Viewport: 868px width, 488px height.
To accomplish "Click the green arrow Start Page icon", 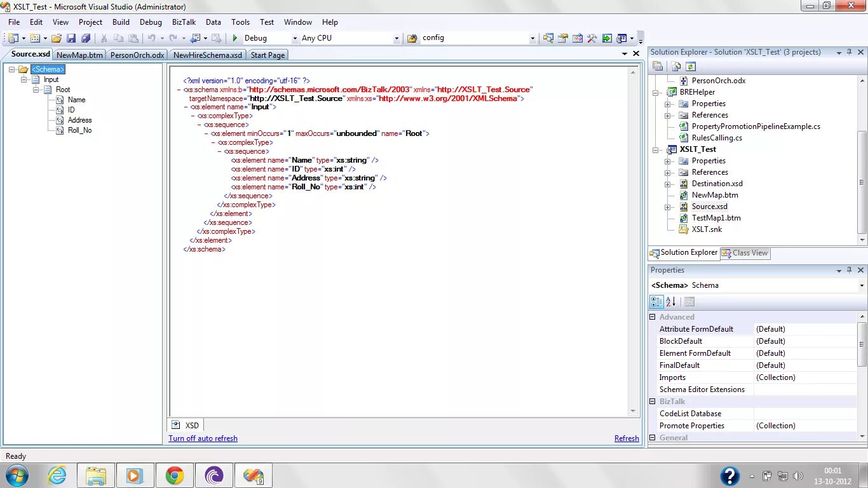I will pyautogui.click(x=607, y=38).
